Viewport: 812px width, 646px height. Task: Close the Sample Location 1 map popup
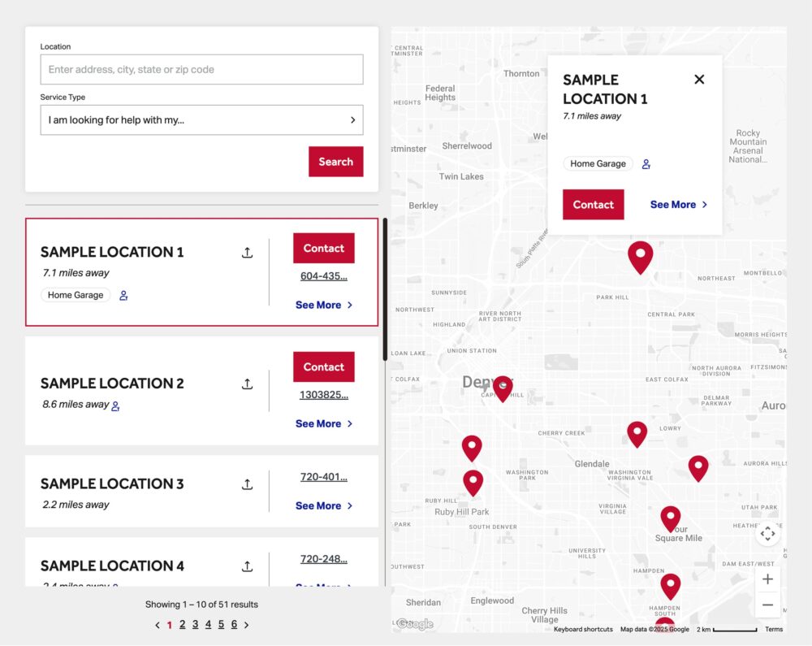pos(699,80)
